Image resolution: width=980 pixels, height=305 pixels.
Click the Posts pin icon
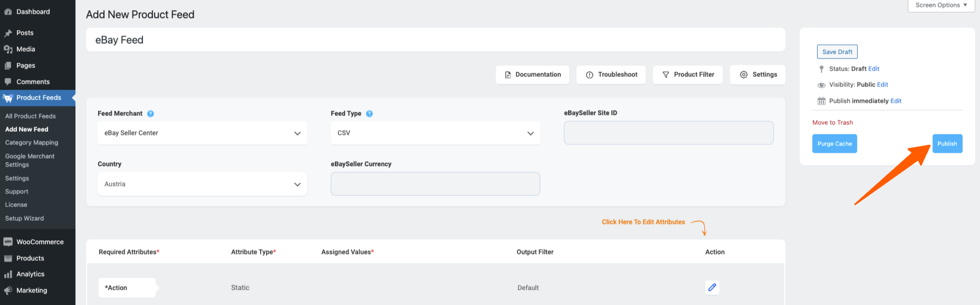[8, 33]
